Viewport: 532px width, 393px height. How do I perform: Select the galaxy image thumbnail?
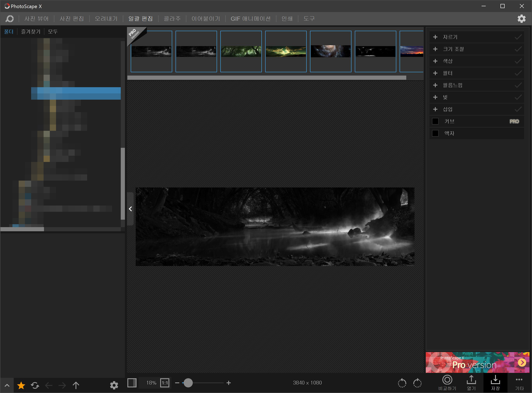[330, 51]
